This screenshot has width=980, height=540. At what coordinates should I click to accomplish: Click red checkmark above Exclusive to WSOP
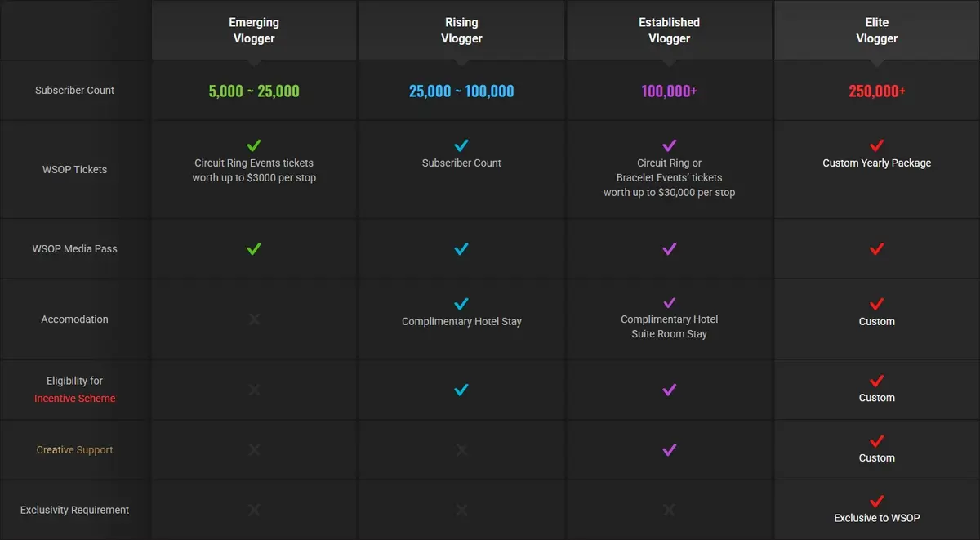click(877, 502)
